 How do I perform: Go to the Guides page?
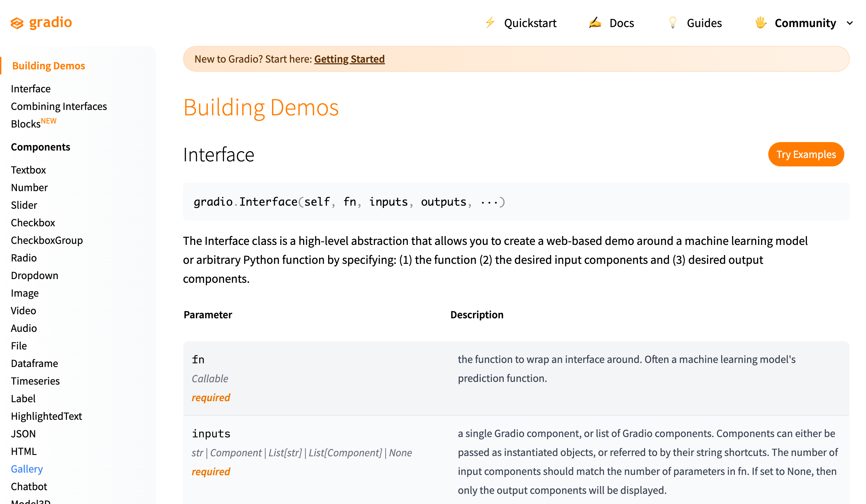[x=704, y=23]
